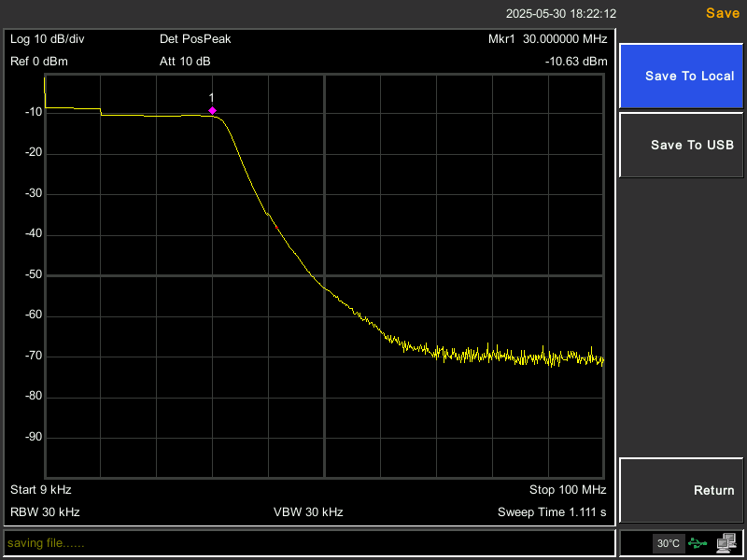
Task: Click the Det PosPeak detector label
Action: [x=195, y=39]
